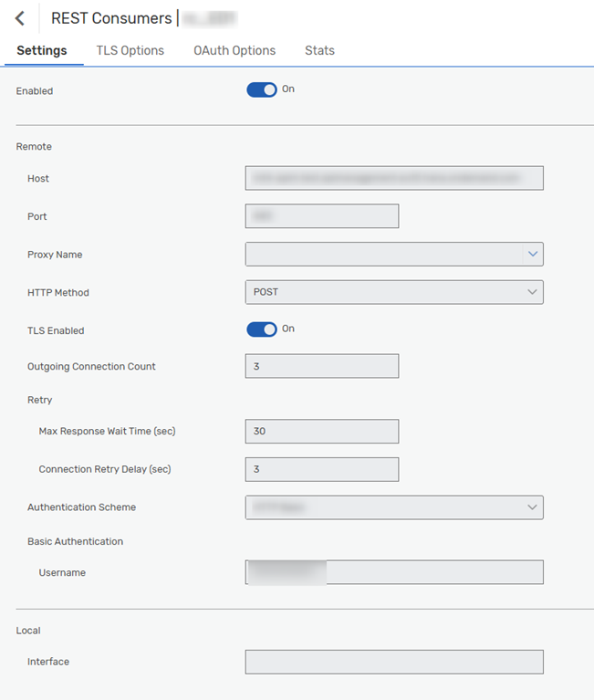The image size is (594, 700).
Task: Click the back arrow icon
Action: [x=20, y=18]
